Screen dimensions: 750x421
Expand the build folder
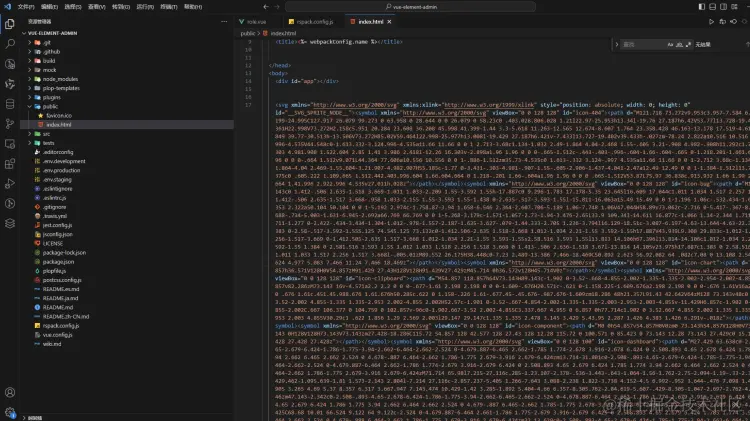(x=127, y=61)
